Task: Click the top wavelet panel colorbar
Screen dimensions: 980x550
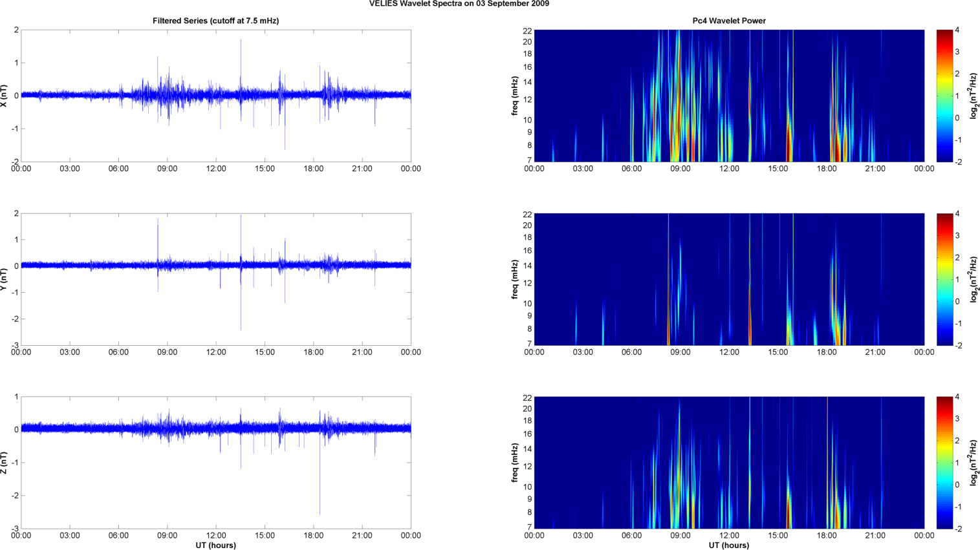Action: click(944, 96)
